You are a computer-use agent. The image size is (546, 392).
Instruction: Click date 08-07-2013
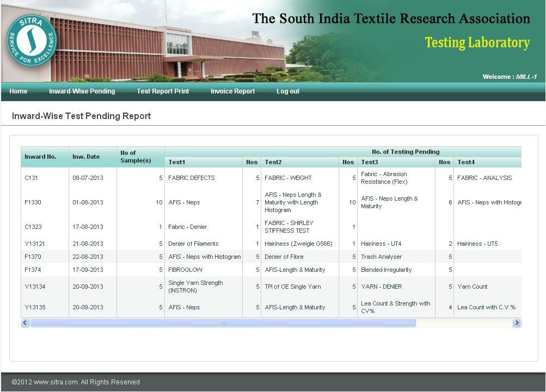pyautogui.click(x=88, y=178)
